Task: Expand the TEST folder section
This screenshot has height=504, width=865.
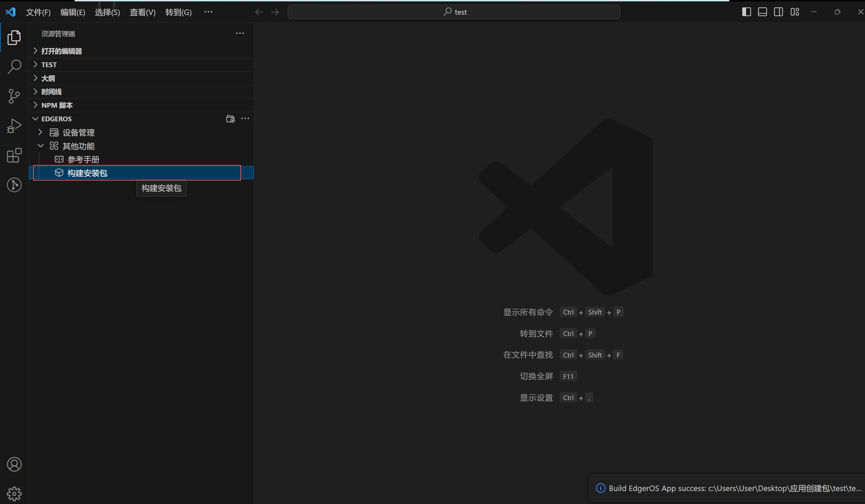Action: click(x=141, y=64)
